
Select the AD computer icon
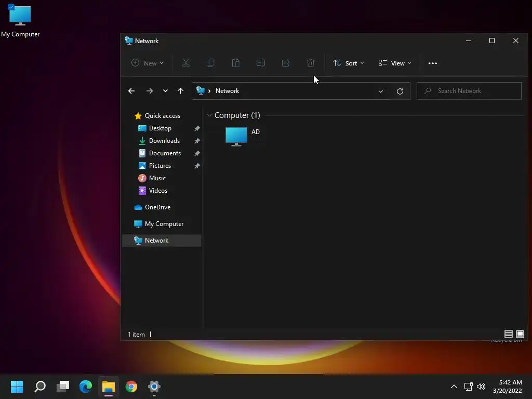(x=236, y=136)
